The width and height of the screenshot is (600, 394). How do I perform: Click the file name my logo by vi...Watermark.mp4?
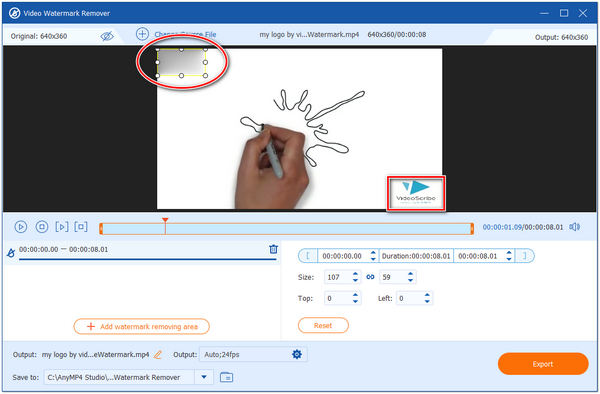click(309, 34)
